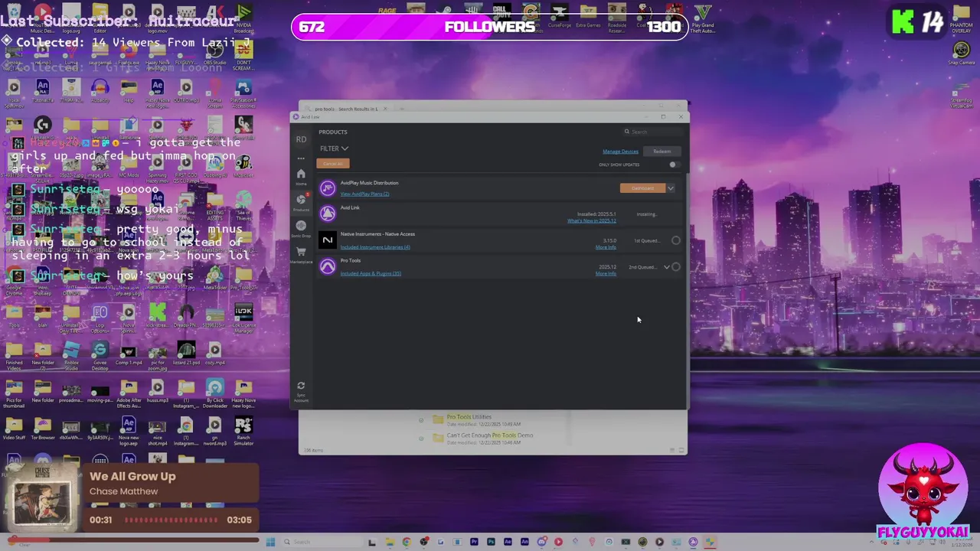The image size is (980, 551).
Task: Open the Audacity desktop shortcut
Action: tap(100, 90)
